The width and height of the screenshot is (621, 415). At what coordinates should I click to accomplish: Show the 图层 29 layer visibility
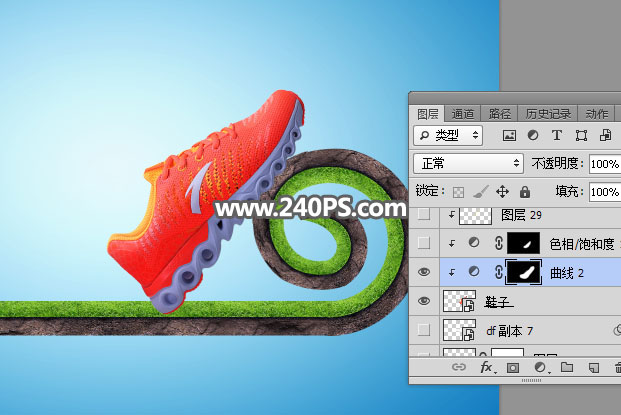pyautogui.click(x=424, y=214)
